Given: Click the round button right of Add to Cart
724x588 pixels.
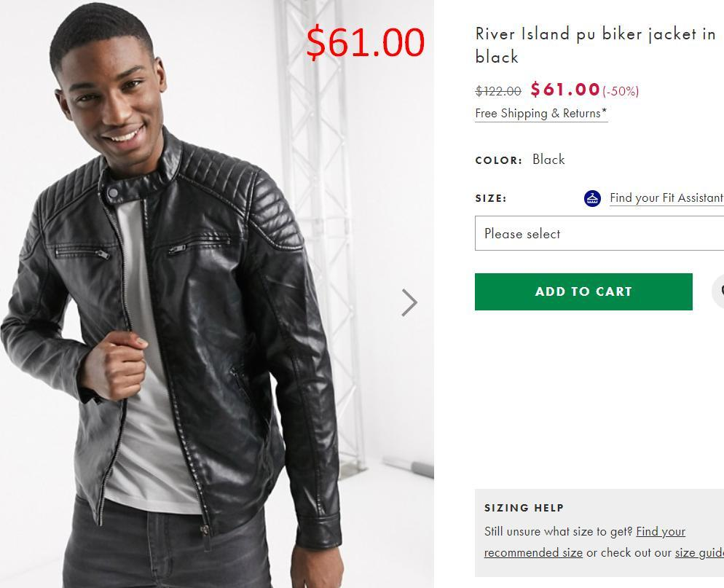Looking at the screenshot, I should point(719,291).
